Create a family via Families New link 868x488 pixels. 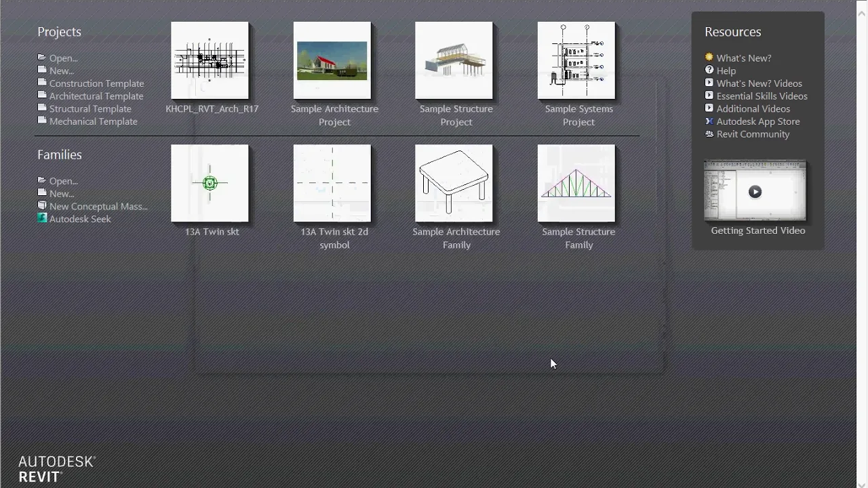62,194
